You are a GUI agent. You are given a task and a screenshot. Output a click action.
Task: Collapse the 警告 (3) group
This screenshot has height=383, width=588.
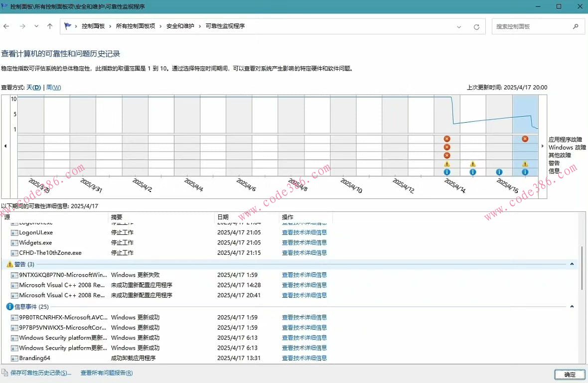point(572,264)
